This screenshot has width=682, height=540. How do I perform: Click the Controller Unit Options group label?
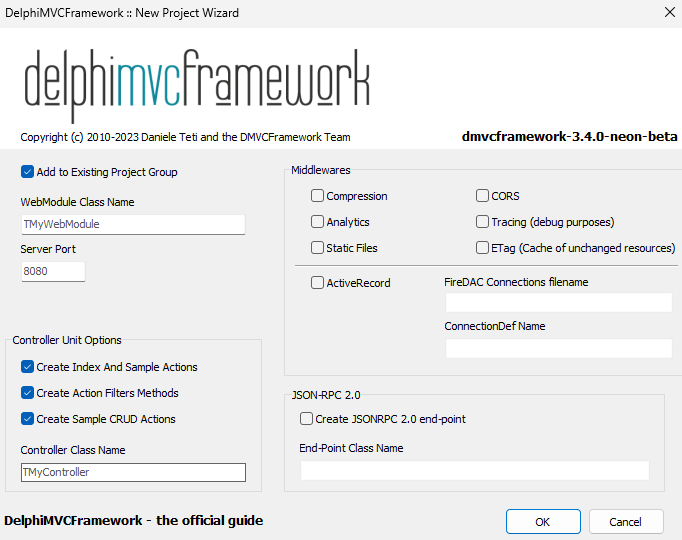(67, 340)
